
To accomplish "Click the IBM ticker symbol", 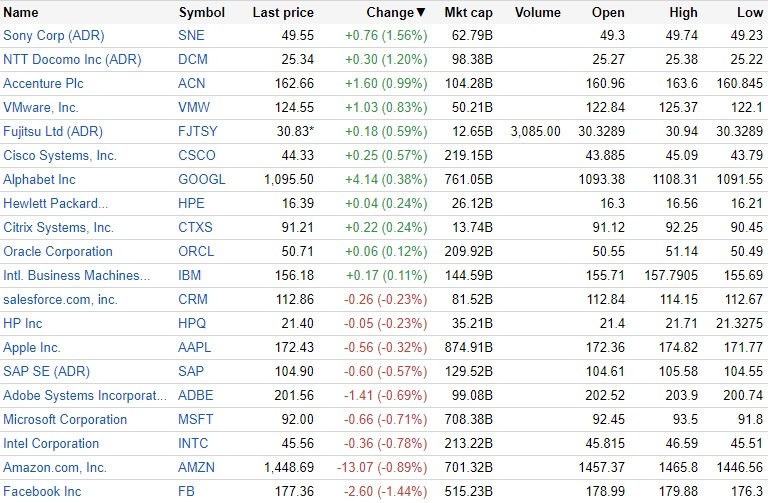I will coord(189,275).
